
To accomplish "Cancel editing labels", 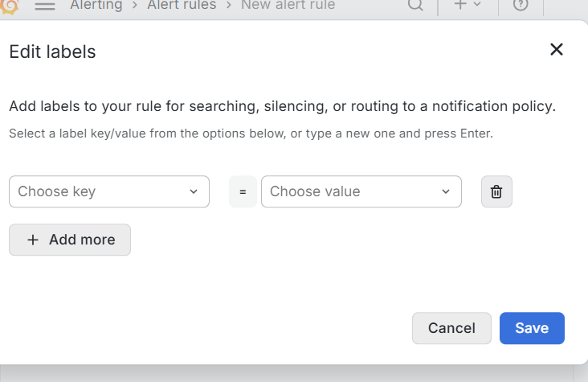I will coord(451,328).
